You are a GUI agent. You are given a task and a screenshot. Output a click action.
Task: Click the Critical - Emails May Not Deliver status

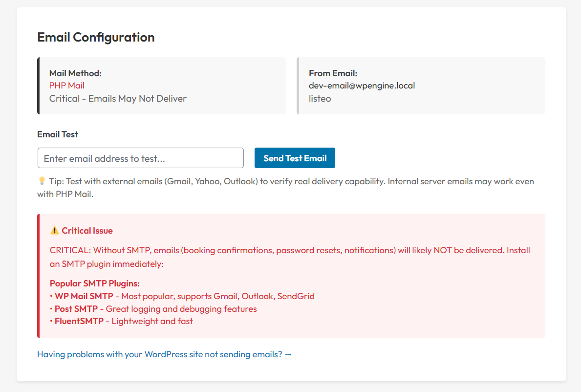tap(118, 98)
